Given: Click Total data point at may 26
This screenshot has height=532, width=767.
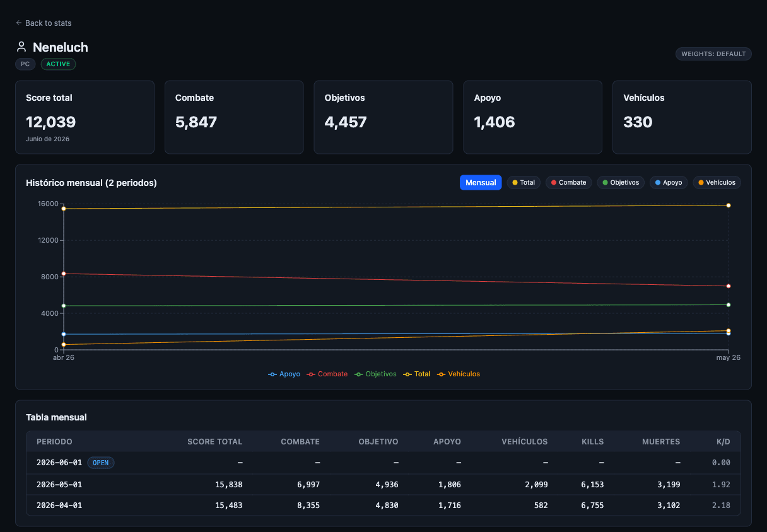Looking at the screenshot, I should pyautogui.click(x=729, y=205).
